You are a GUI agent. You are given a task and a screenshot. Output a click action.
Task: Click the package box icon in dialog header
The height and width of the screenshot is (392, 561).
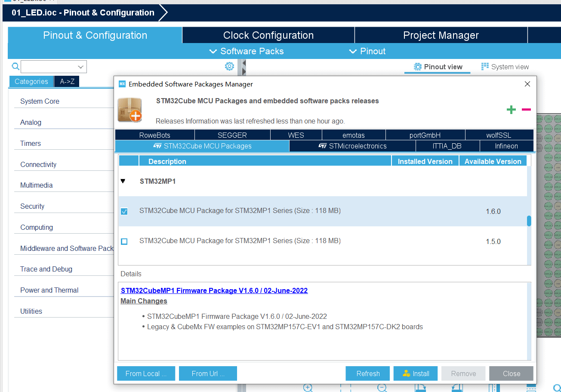tap(129, 110)
